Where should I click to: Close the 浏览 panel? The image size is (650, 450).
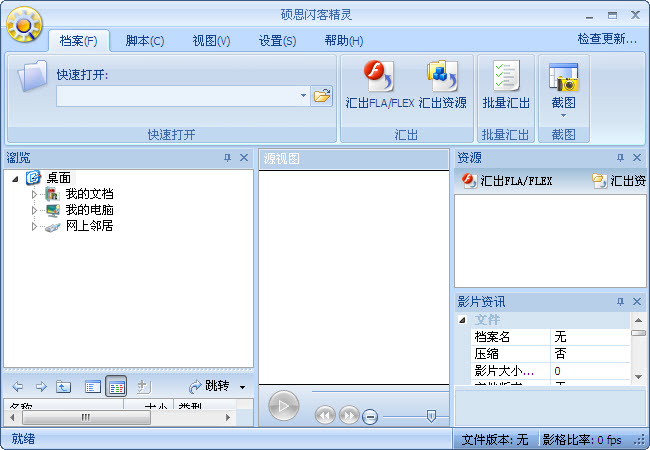tap(244, 157)
